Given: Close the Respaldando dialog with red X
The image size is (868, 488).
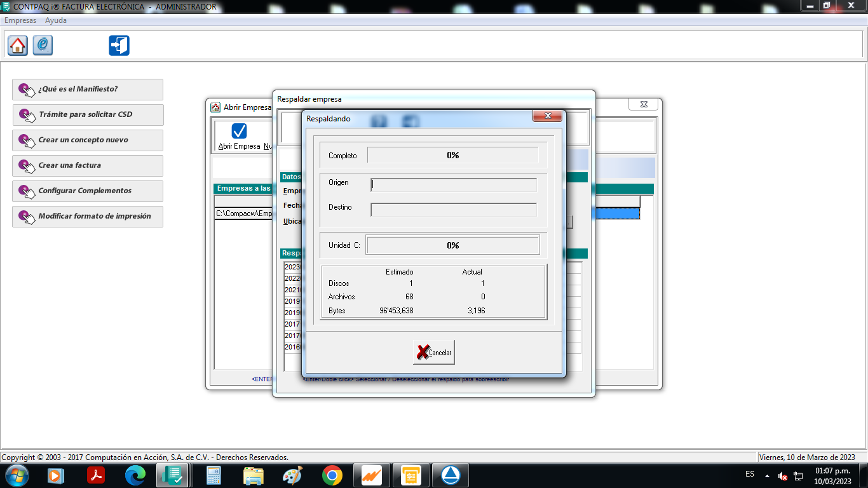Looking at the screenshot, I should [x=547, y=116].
